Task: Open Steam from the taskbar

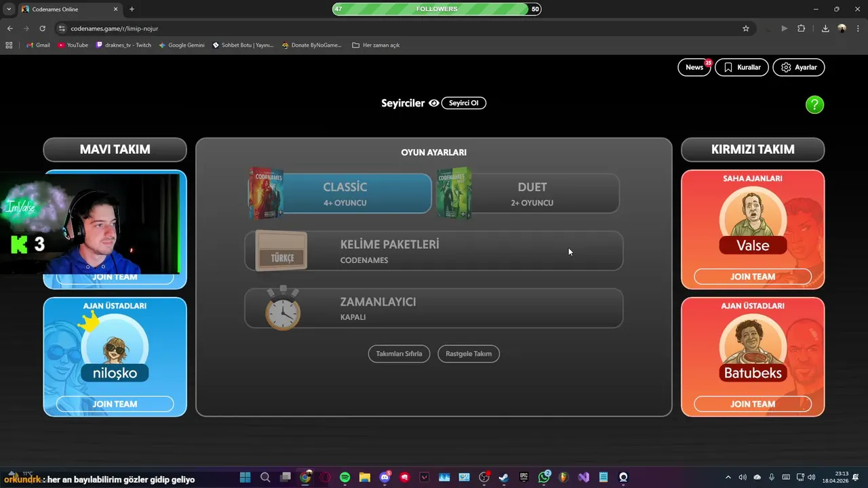Action: pyautogui.click(x=504, y=477)
